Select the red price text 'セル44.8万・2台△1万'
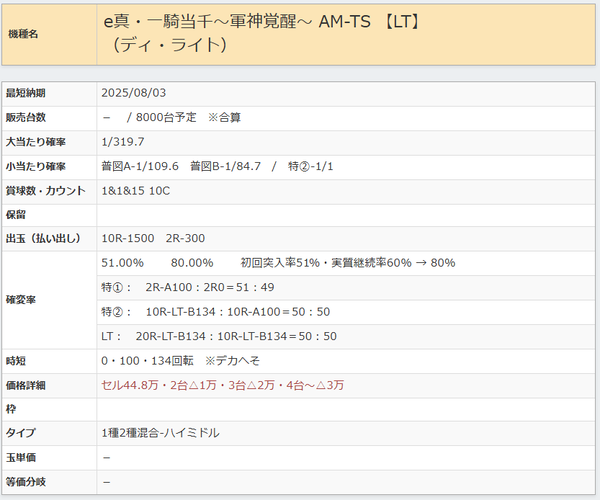 (x=159, y=385)
